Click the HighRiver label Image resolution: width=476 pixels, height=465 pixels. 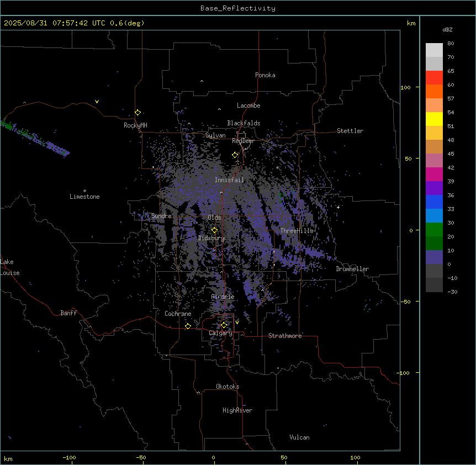237,410
